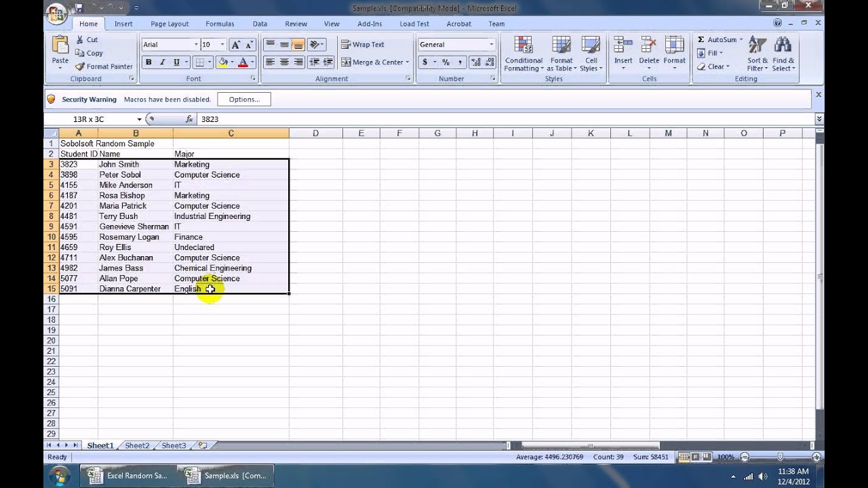Viewport: 868px width, 488px height.
Task: Open Conditional Formatting
Action: pyautogui.click(x=524, y=54)
